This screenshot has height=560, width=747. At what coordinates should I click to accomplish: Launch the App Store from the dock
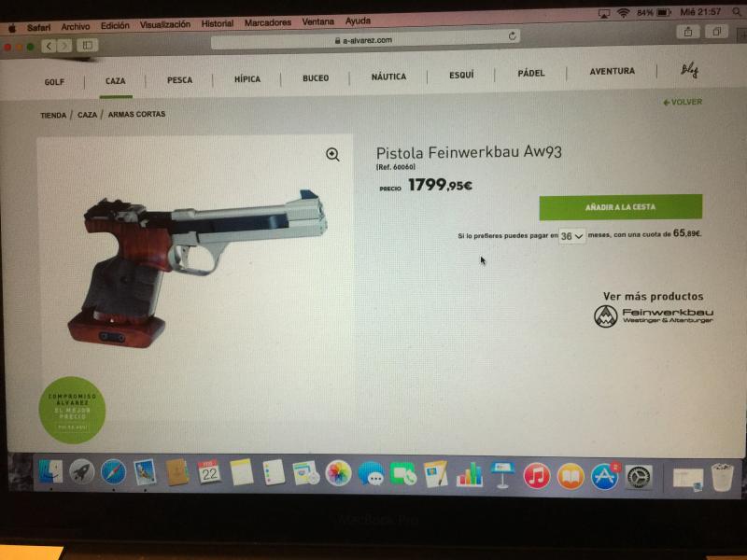point(604,476)
